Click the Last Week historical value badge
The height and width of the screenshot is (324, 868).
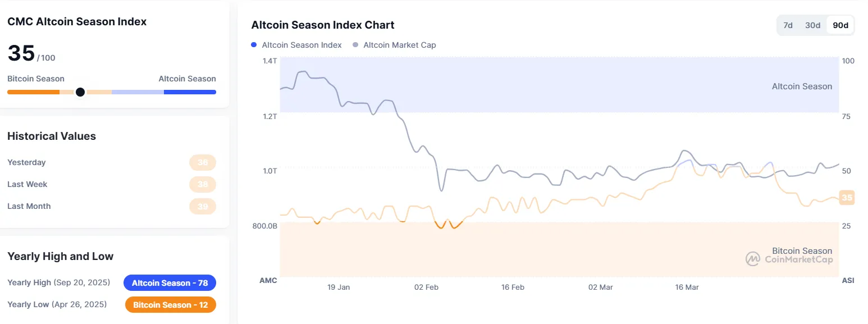pos(203,184)
